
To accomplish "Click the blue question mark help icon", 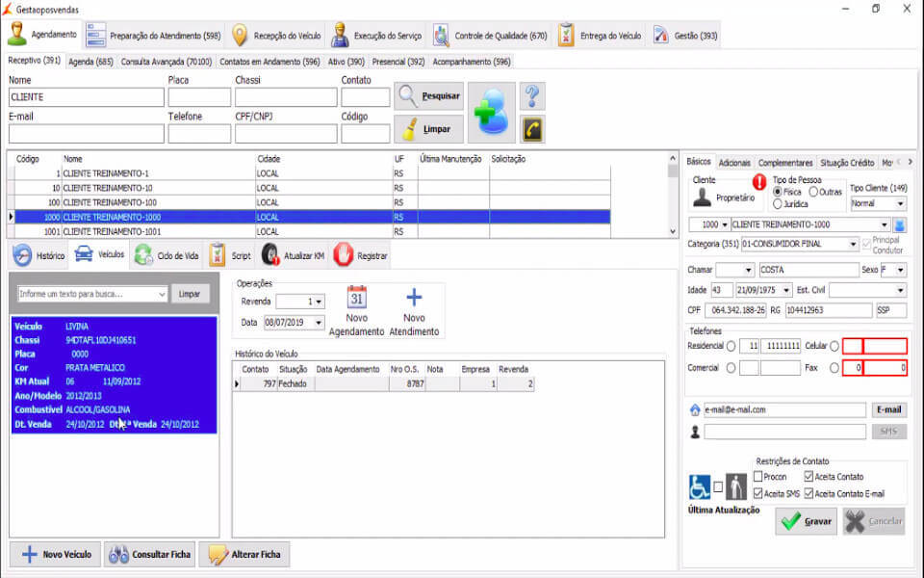I will pos(532,96).
